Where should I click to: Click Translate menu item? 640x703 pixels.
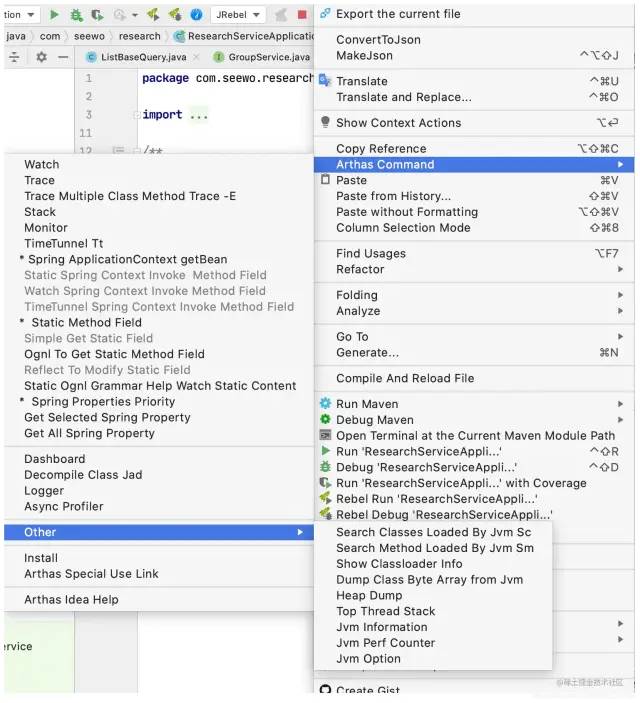[x=361, y=81]
